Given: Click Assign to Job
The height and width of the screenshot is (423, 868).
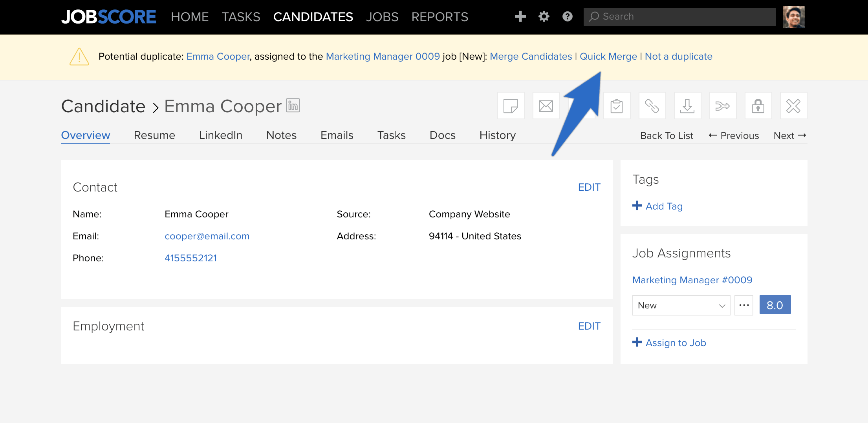Looking at the screenshot, I should point(669,343).
